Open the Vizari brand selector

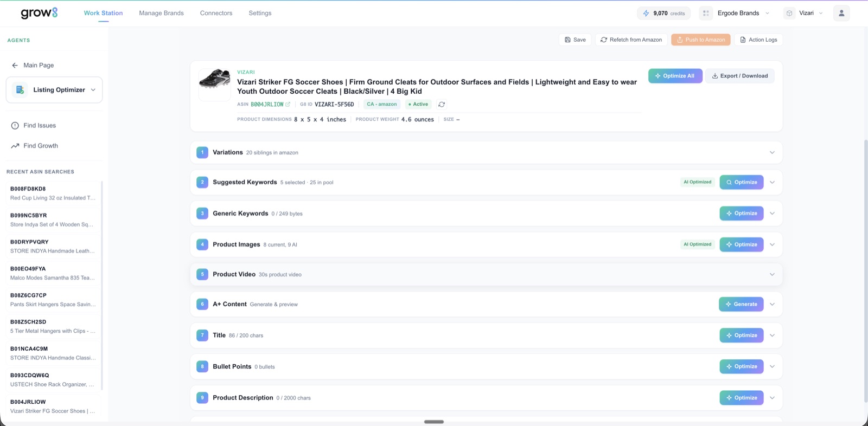click(806, 13)
